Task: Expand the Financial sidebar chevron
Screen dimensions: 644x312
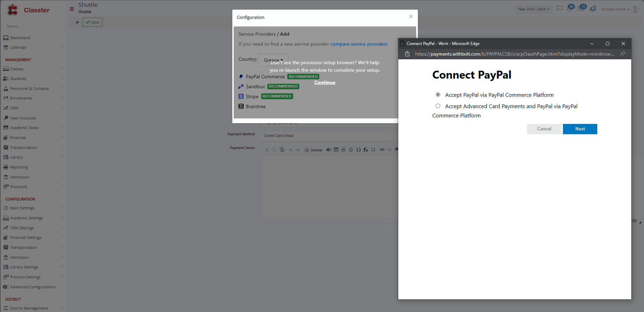Action: pyautogui.click(x=63, y=137)
